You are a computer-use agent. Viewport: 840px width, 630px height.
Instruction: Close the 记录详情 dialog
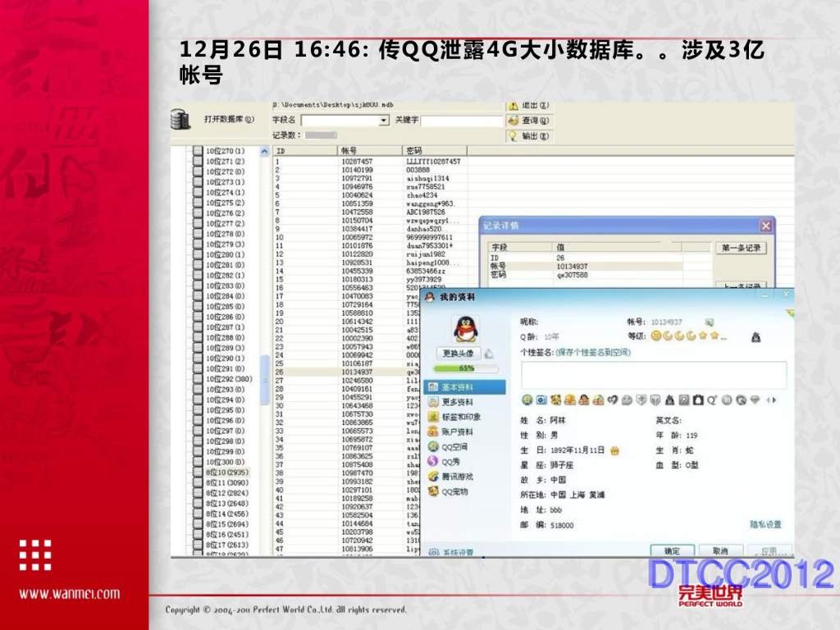tap(766, 226)
